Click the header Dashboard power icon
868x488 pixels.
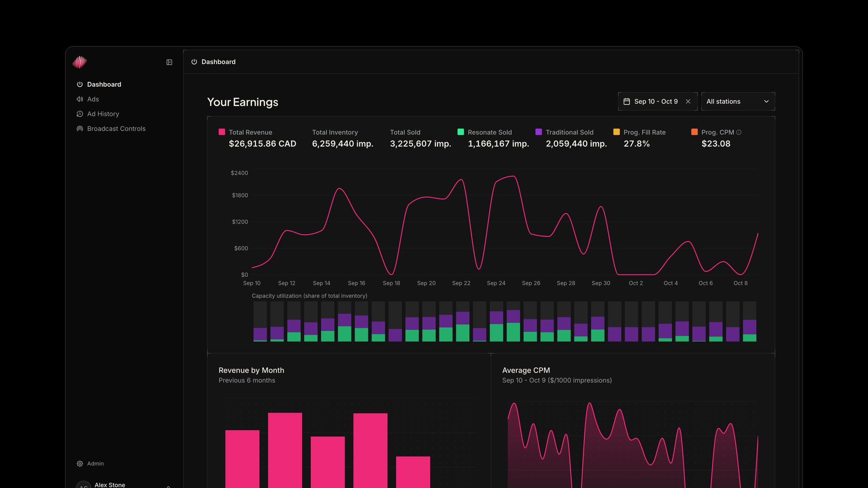pos(194,62)
